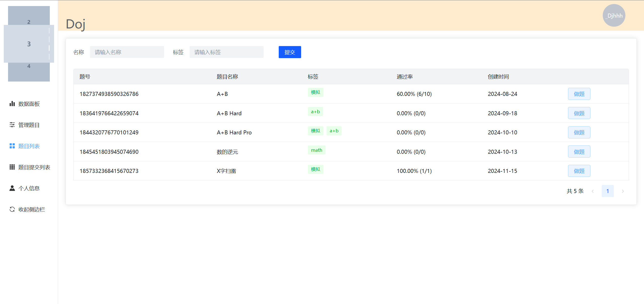Select carousel slide number 4
Image resolution: width=644 pixels, height=304 pixels.
pyautogui.click(x=29, y=72)
